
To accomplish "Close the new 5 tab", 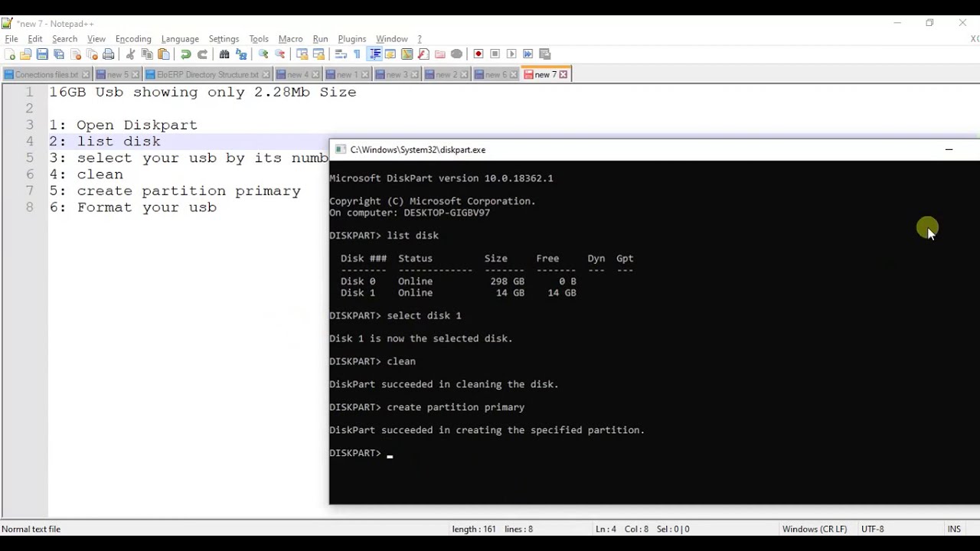I will [x=136, y=74].
